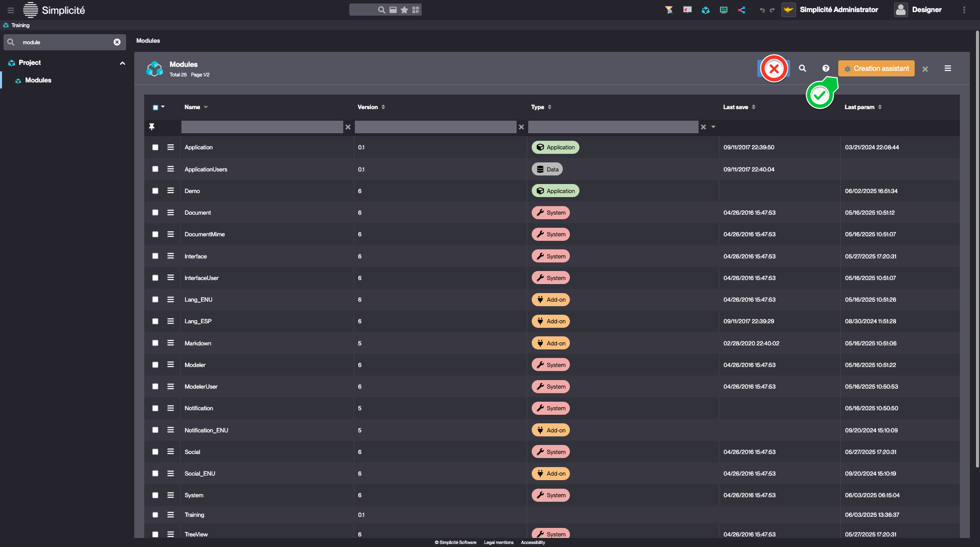Collapse the Project sidebar section
Viewport: 980px width, 547px height.
pos(122,63)
